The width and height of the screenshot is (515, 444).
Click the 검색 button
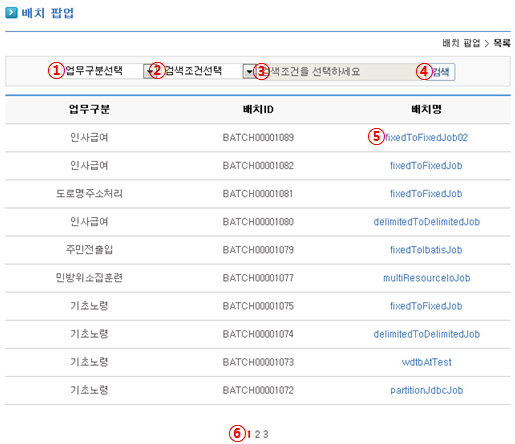(x=440, y=72)
